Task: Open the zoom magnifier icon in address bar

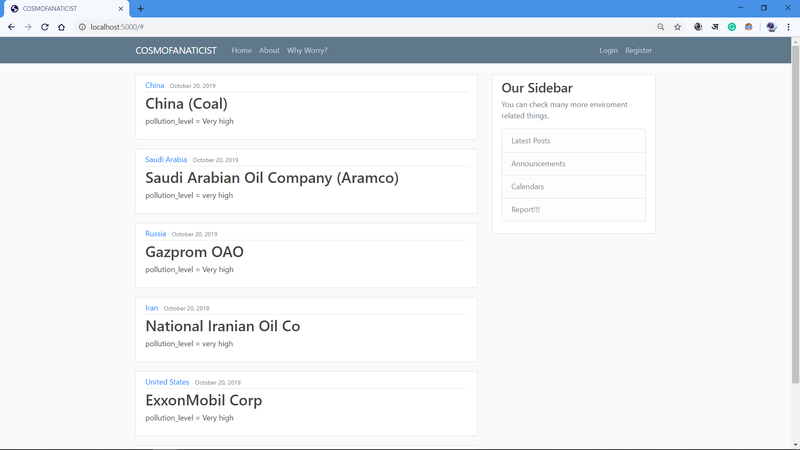Action: point(660,27)
